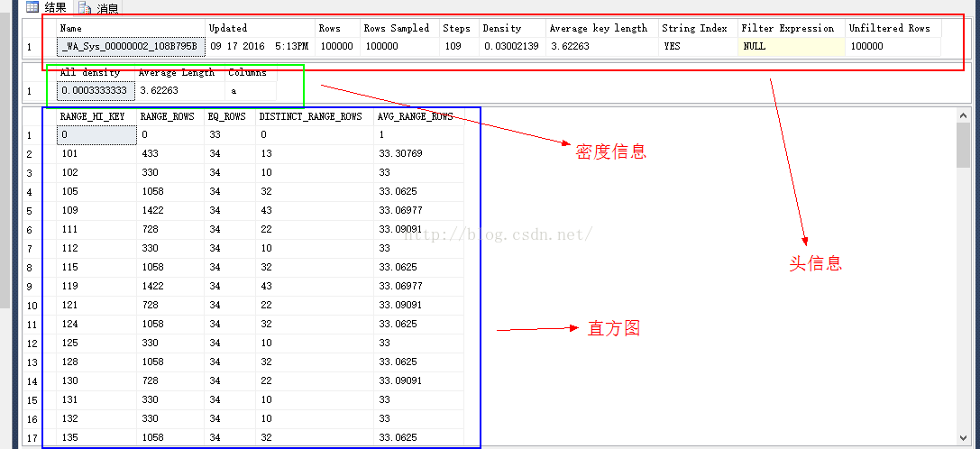The image size is (980, 449).
Task: Click the vertical scrollbar down arrow
Action: 963,437
